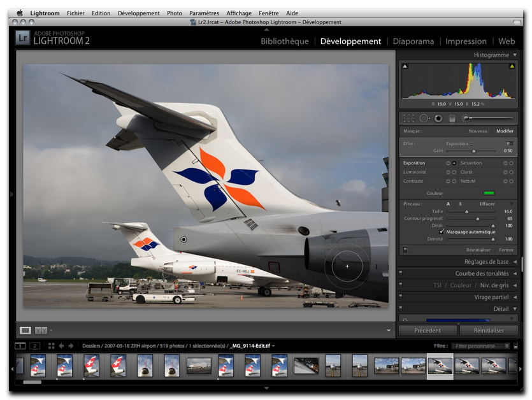The image size is (532, 400).
Task: Switch to the Bibliothèque module
Action: click(285, 41)
